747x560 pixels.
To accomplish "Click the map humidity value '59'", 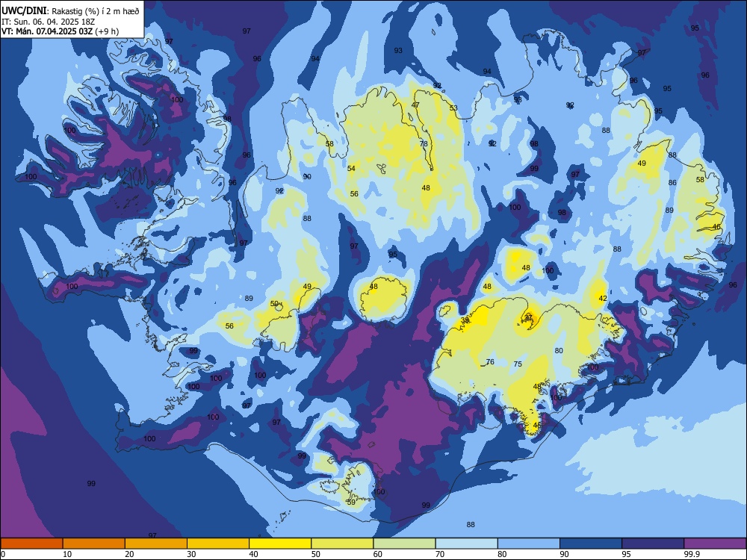I will tap(351, 502).
